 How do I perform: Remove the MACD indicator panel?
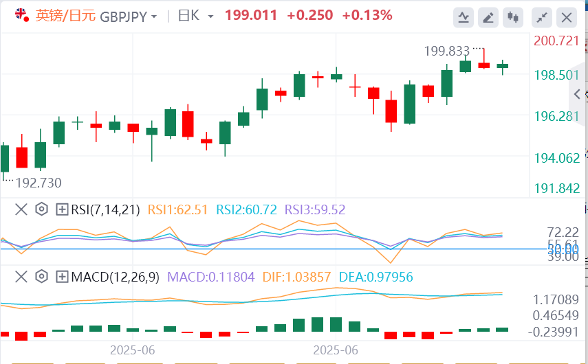click(x=21, y=277)
